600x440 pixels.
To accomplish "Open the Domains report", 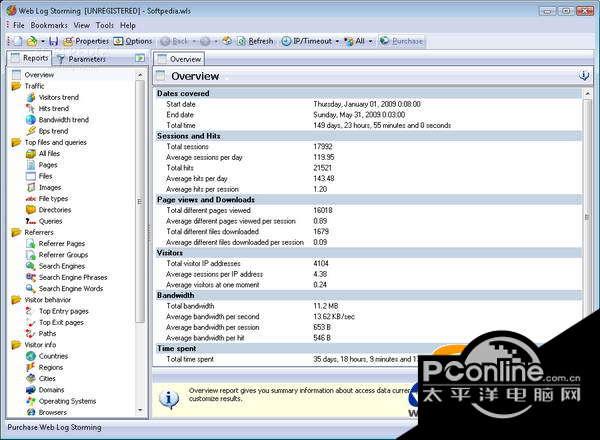I will [x=51, y=390].
